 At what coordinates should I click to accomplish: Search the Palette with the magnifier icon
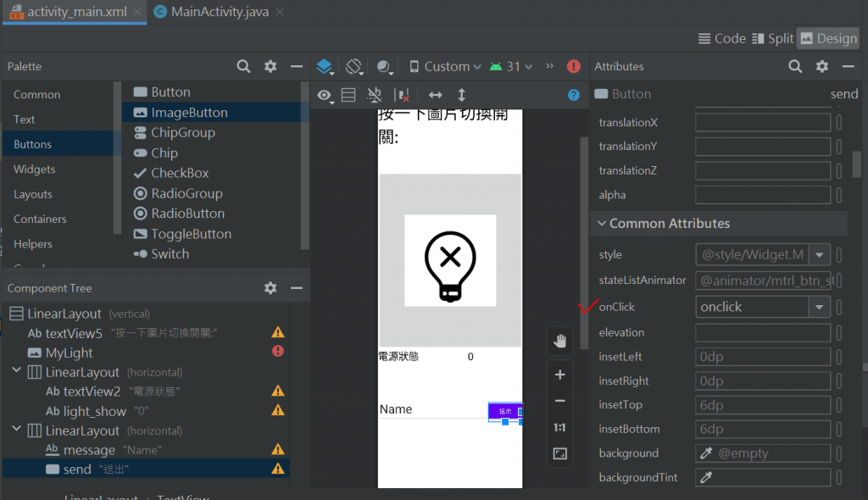point(243,66)
